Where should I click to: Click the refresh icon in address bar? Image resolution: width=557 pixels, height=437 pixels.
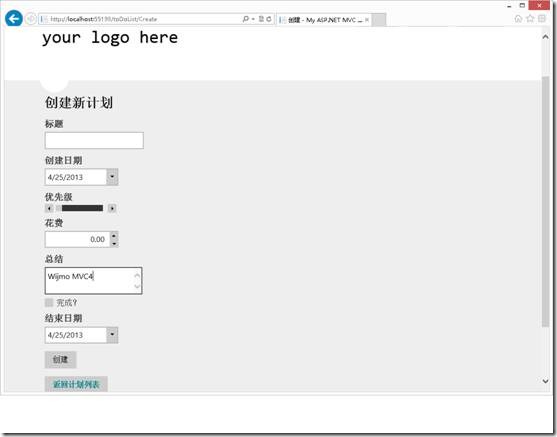269,19
